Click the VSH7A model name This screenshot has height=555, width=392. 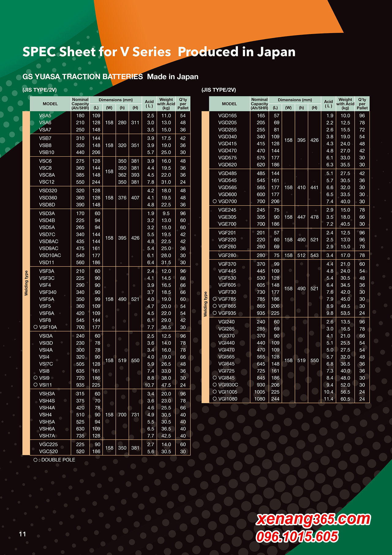pyautogui.click(x=47, y=436)
